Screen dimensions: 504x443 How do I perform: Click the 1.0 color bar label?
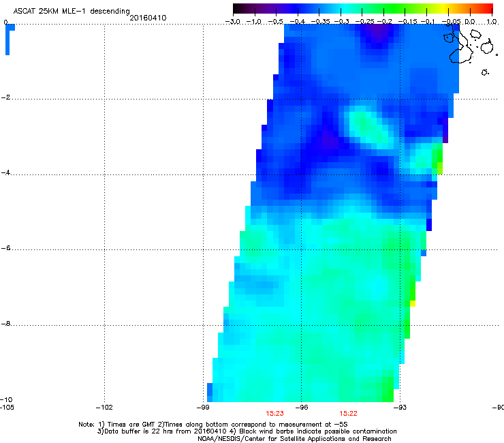492,22
